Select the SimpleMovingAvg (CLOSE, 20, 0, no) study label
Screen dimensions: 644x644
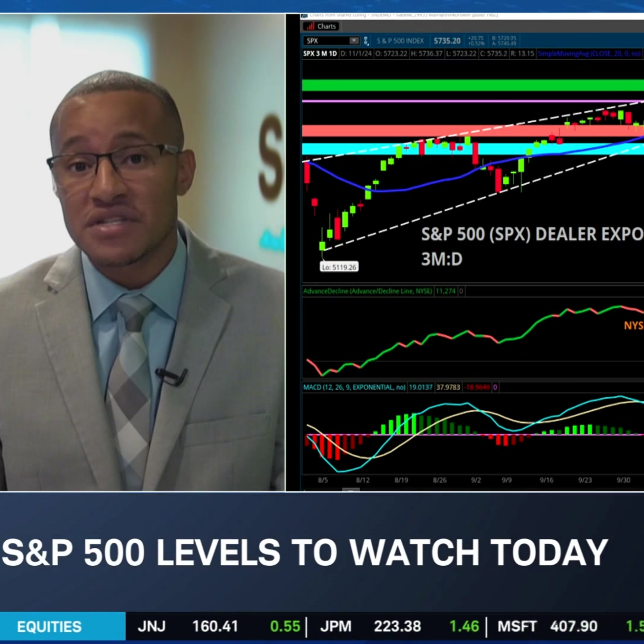[x=589, y=54]
